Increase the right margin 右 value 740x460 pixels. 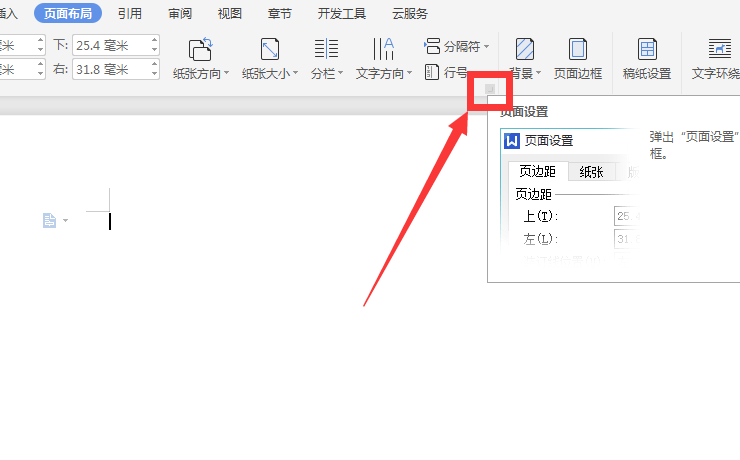(154, 65)
